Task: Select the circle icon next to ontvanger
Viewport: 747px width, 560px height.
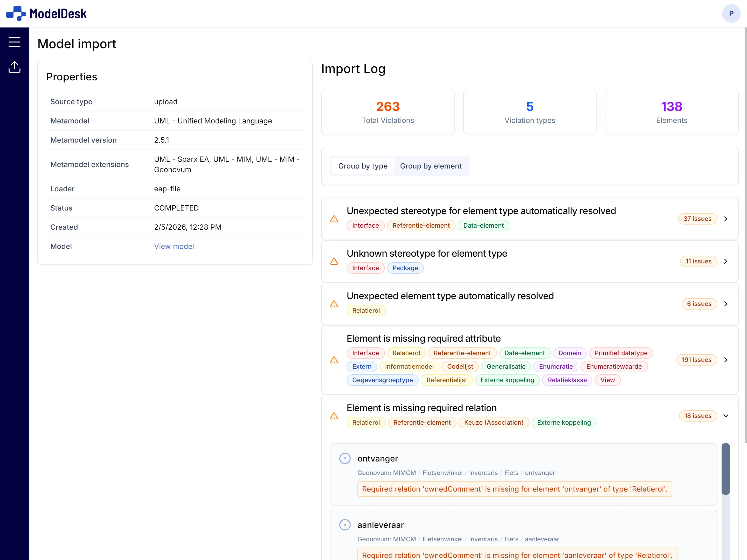Action: pos(345,458)
